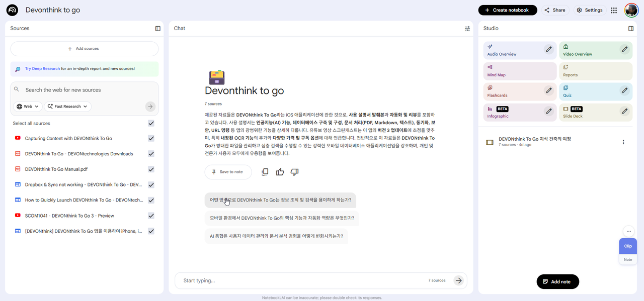The height and width of the screenshot is (301, 644).
Task: Select Clip from the popup menu
Action: coord(627,246)
